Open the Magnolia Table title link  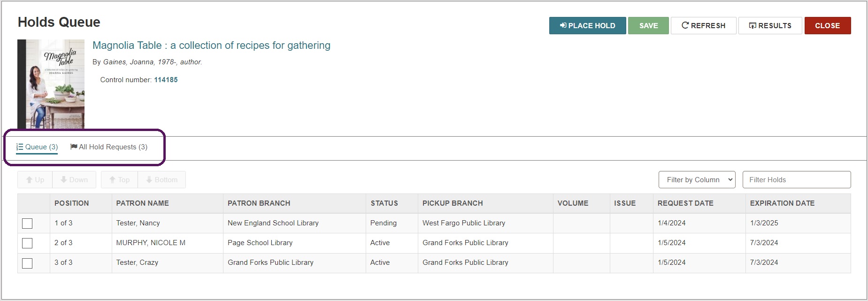coord(211,46)
